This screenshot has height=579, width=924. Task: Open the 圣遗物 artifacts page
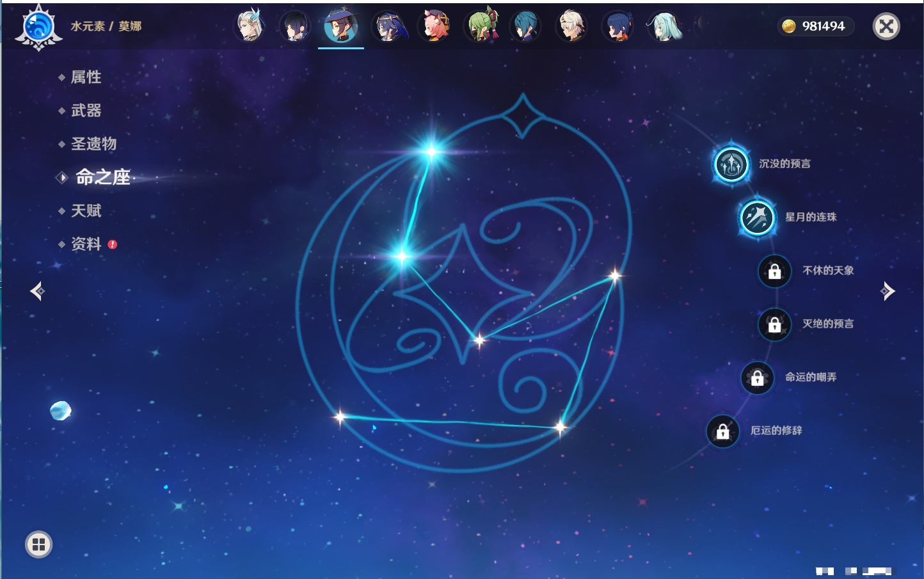pos(93,144)
